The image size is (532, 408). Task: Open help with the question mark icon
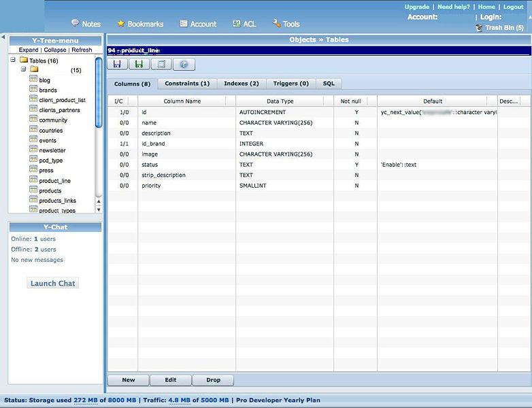click(184, 65)
